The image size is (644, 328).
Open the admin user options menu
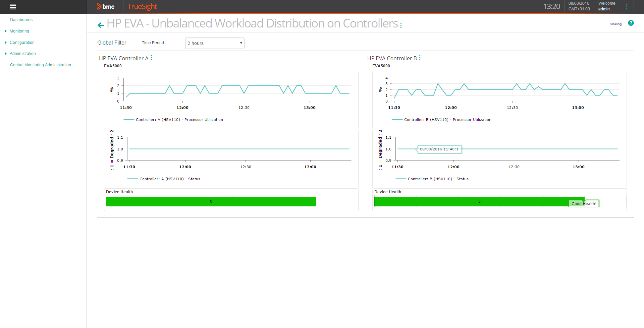click(x=626, y=6)
